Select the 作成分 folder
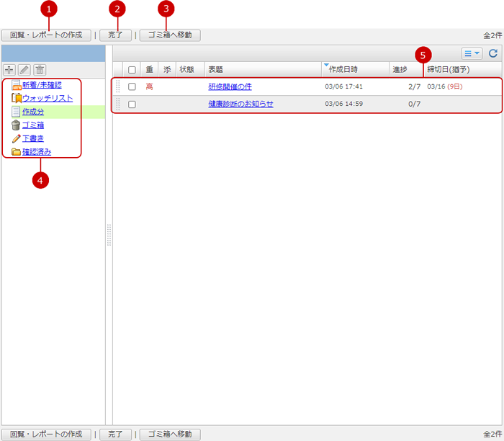The width and height of the screenshot is (504, 441). [33, 112]
